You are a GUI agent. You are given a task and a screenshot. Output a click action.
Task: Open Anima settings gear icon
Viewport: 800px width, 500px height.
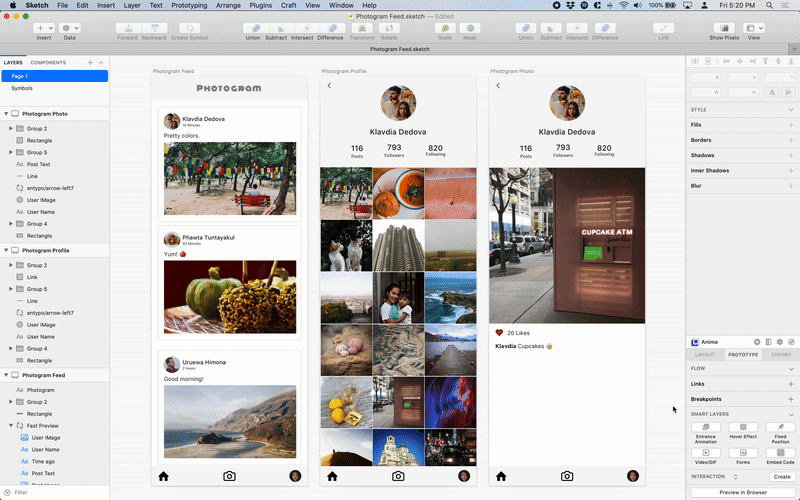780,342
